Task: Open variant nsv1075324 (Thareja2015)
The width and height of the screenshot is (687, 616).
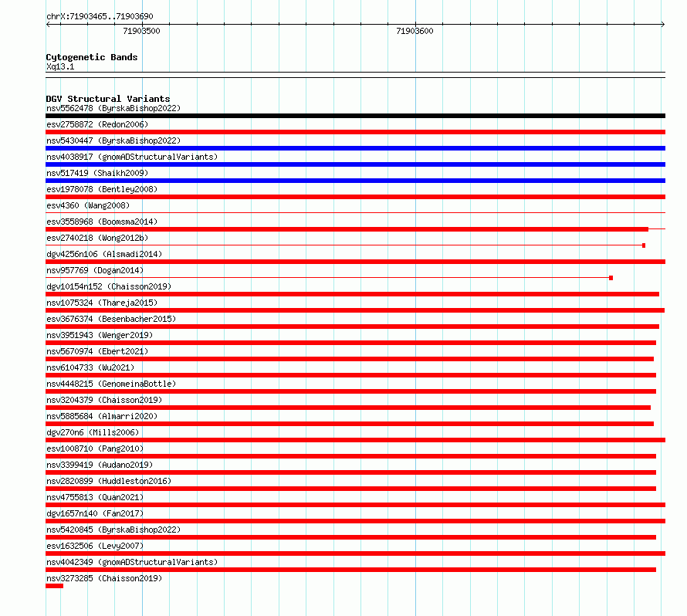Action: tap(102, 303)
